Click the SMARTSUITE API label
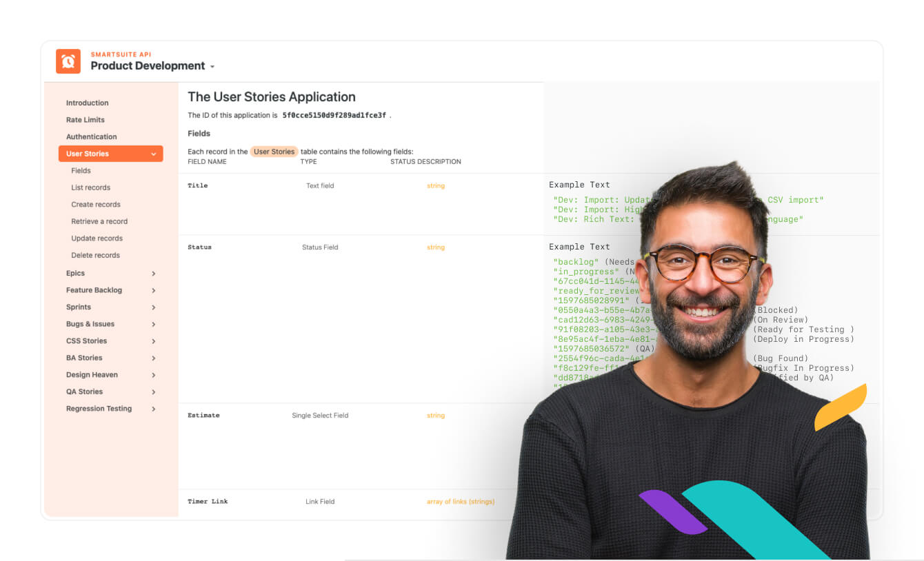Viewport: 924px width, 561px height. (x=121, y=54)
